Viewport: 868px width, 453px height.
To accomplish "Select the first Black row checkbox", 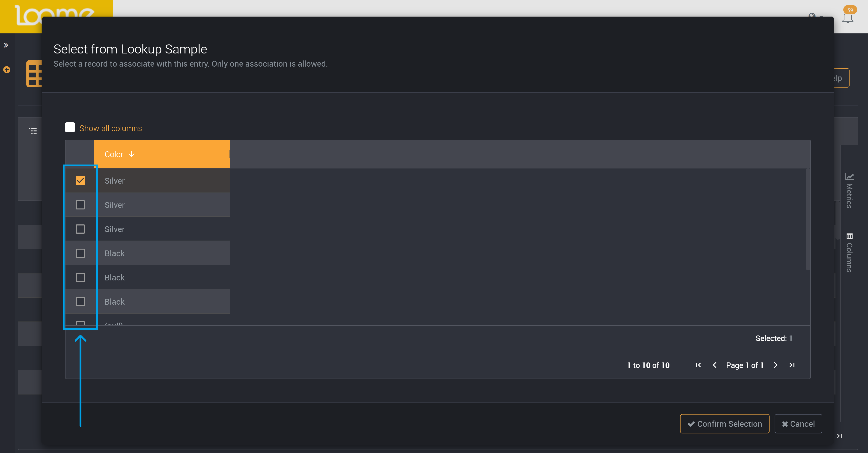I will (x=80, y=253).
